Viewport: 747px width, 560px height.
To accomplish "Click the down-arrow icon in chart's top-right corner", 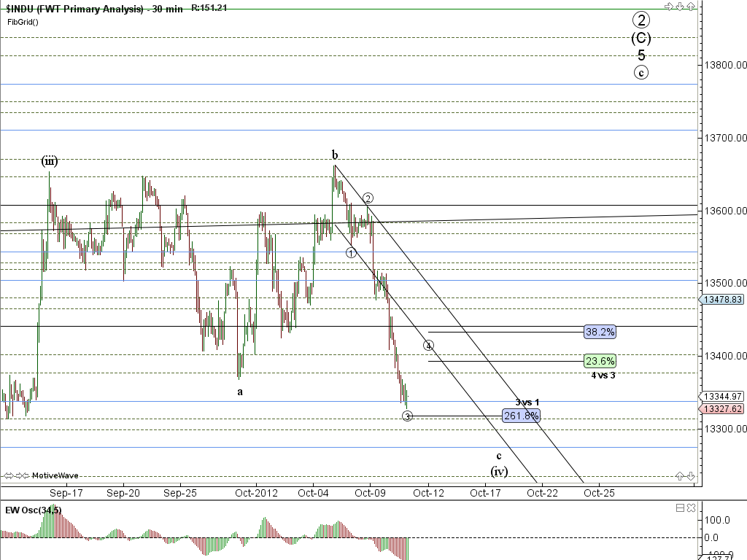I will coord(680,6).
